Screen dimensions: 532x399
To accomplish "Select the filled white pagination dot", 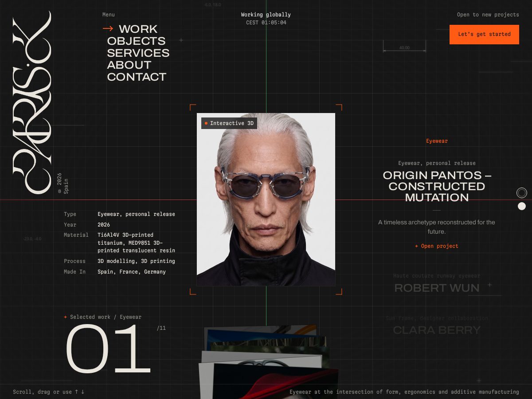I will click(522, 206).
